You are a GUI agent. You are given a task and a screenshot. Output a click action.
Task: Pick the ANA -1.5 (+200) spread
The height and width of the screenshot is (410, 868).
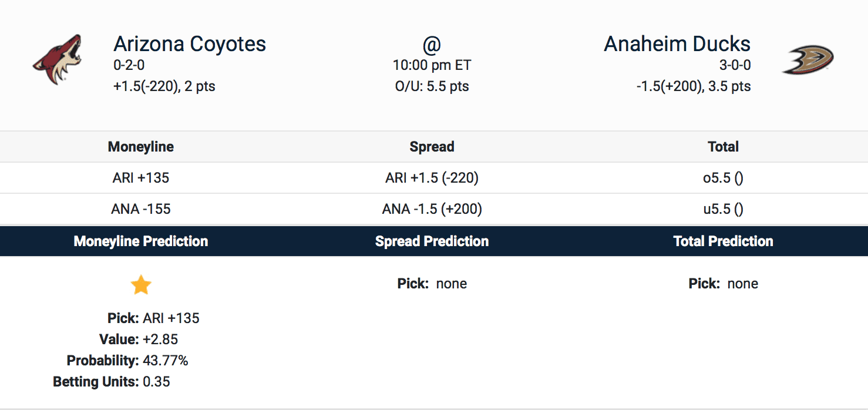[432, 209]
